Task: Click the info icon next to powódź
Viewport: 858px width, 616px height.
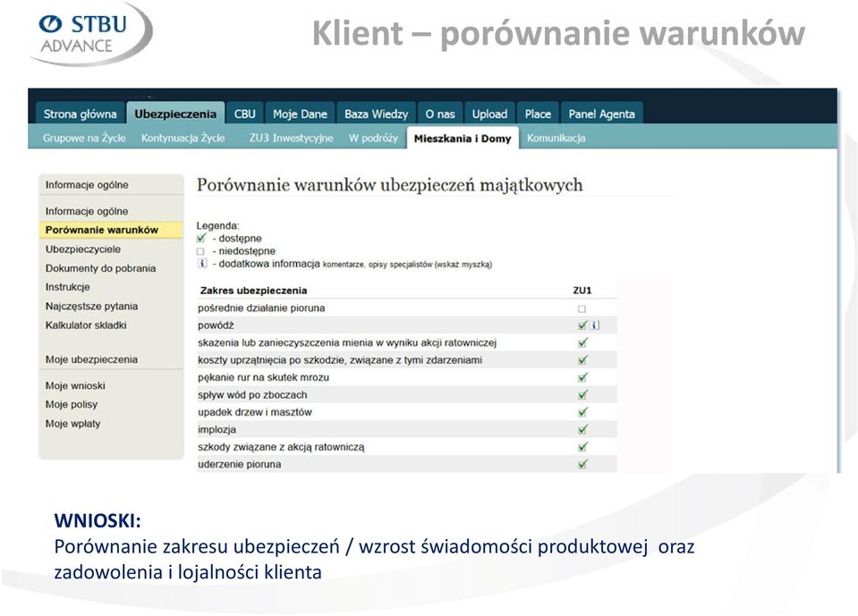Action: click(595, 325)
